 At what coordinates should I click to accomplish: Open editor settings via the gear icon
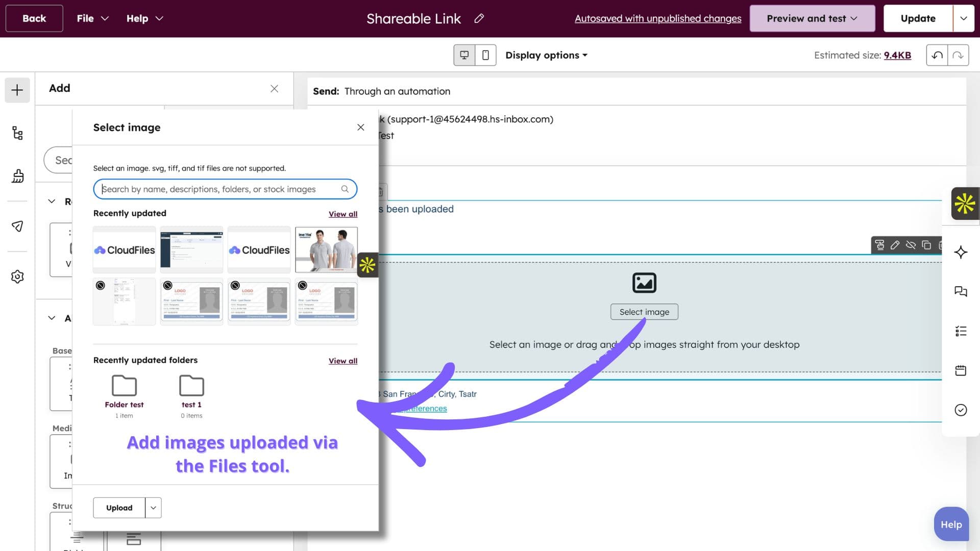pos(17,277)
